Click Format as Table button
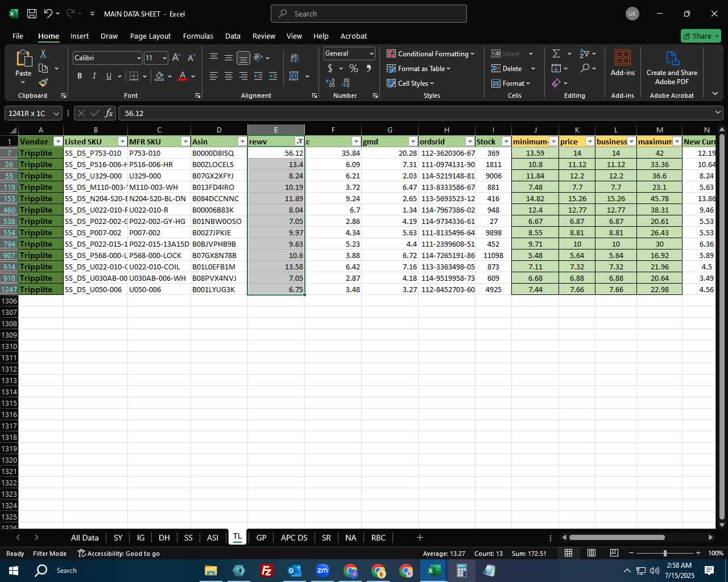 pos(419,68)
